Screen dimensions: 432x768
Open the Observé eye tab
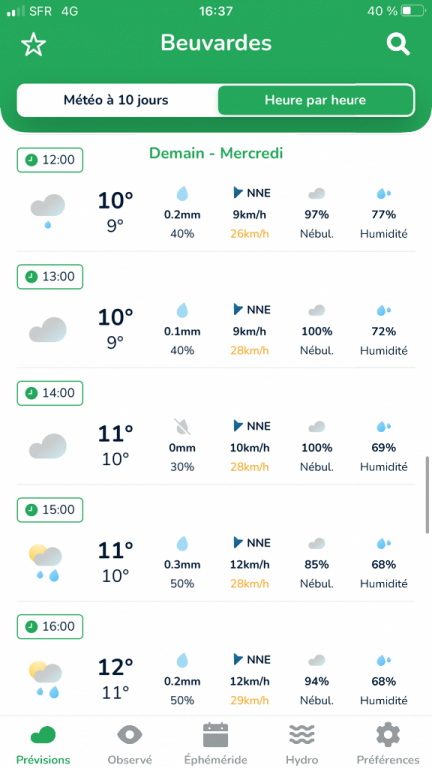click(x=130, y=744)
